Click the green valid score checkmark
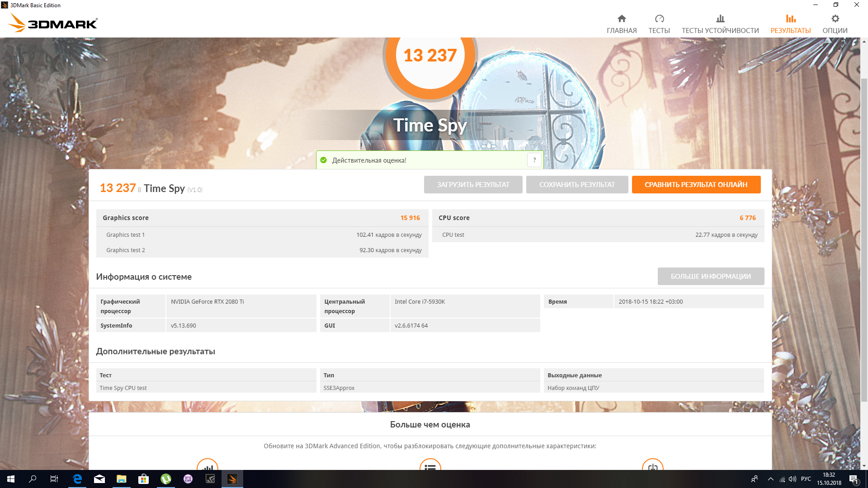Screen dimensions: 868x488 tap(324, 160)
